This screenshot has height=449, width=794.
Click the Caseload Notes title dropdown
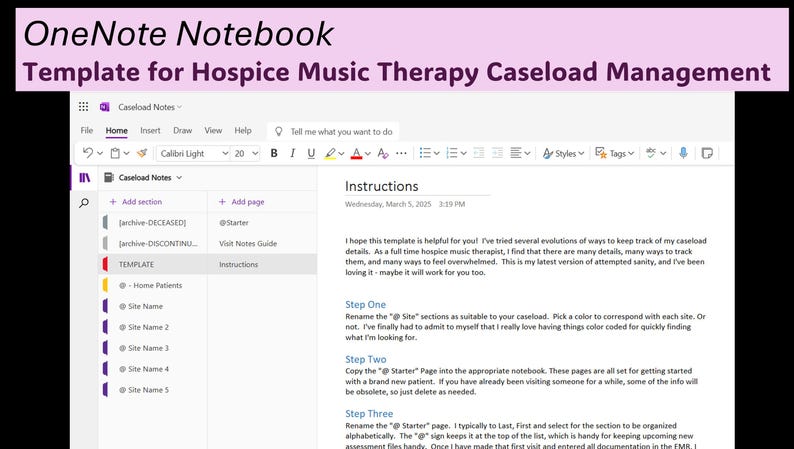(x=150, y=107)
